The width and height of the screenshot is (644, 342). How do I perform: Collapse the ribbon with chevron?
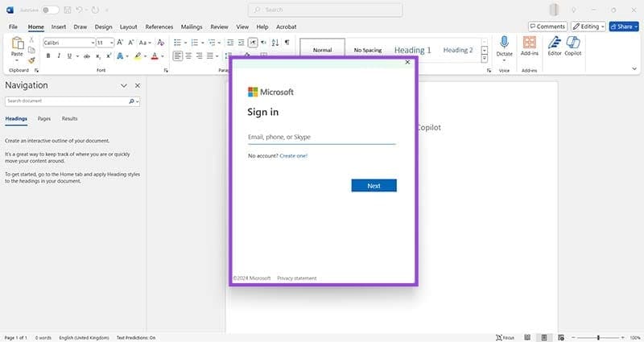[x=634, y=69]
